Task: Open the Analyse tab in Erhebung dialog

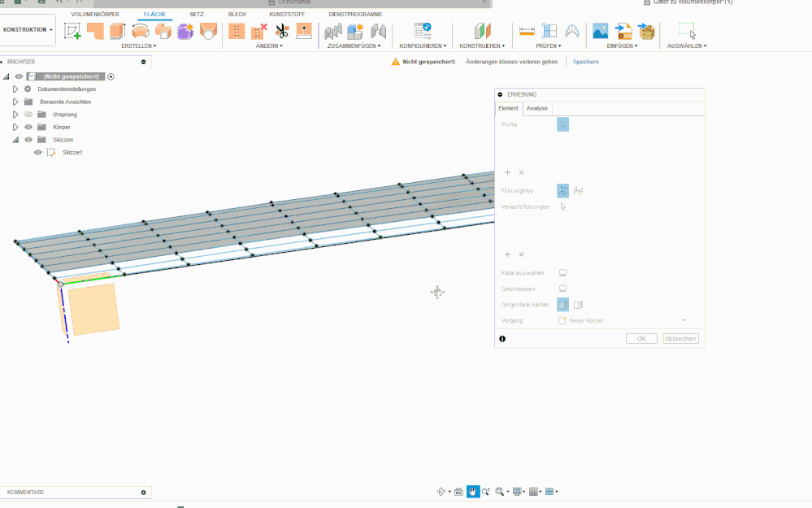Action: 537,108
